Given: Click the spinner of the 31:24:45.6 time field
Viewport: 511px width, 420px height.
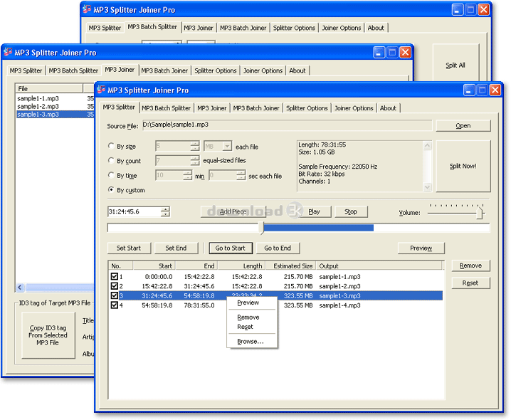Looking at the screenshot, I should click(165, 211).
